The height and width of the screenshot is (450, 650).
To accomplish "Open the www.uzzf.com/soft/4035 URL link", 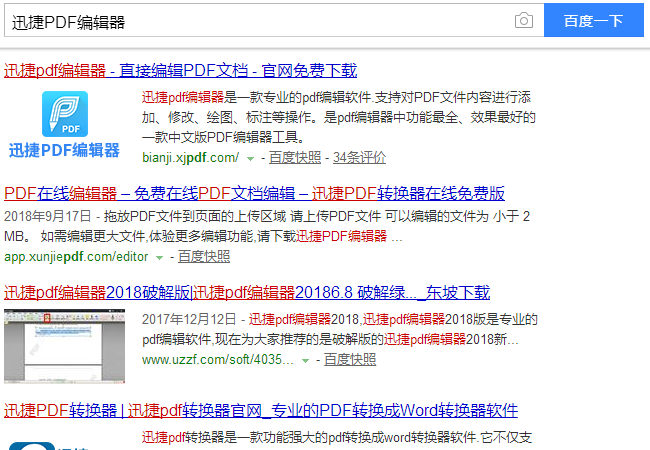I will (x=218, y=359).
